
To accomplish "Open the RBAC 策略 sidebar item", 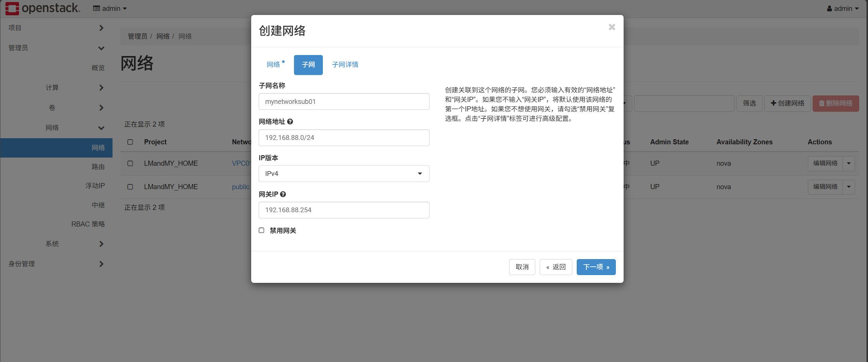I will pyautogui.click(x=88, y=224).
